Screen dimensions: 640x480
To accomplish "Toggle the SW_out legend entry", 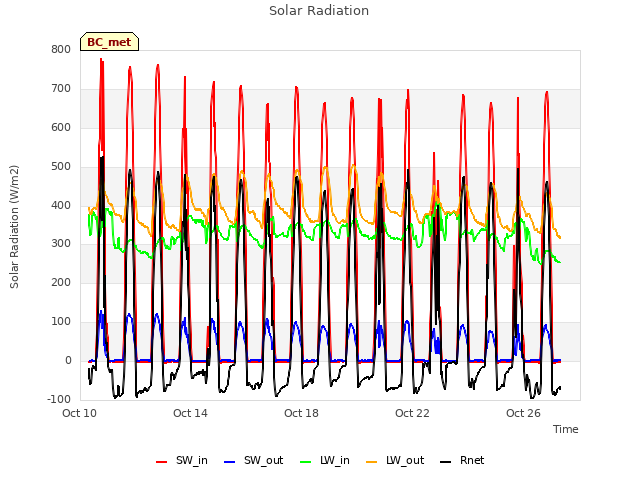I will click(253, 460).
